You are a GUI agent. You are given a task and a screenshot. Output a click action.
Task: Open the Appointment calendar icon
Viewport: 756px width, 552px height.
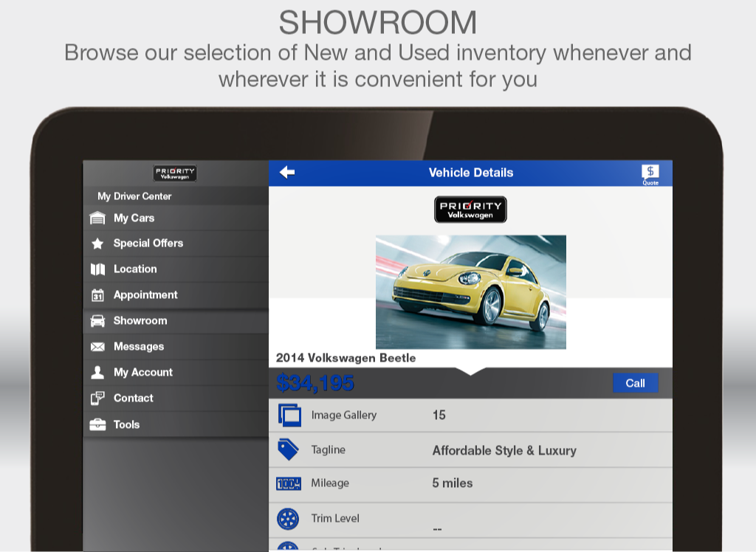click(x=97, y=295)
